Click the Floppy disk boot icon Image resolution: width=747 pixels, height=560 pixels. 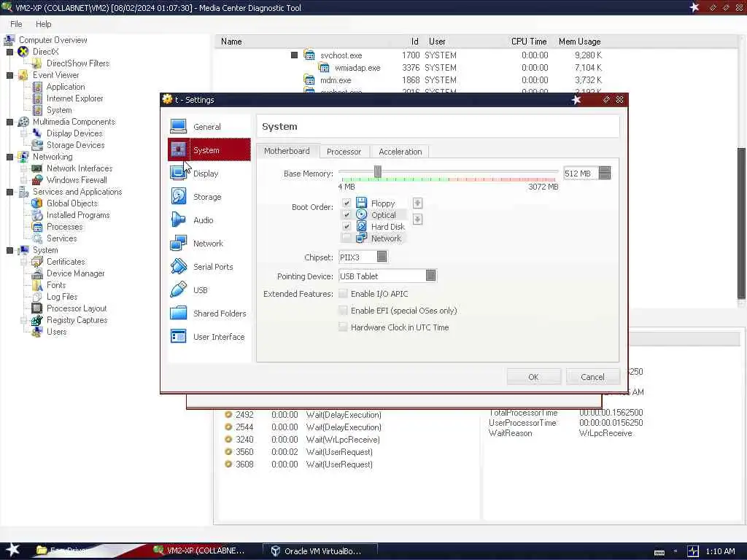pos(362,203)
